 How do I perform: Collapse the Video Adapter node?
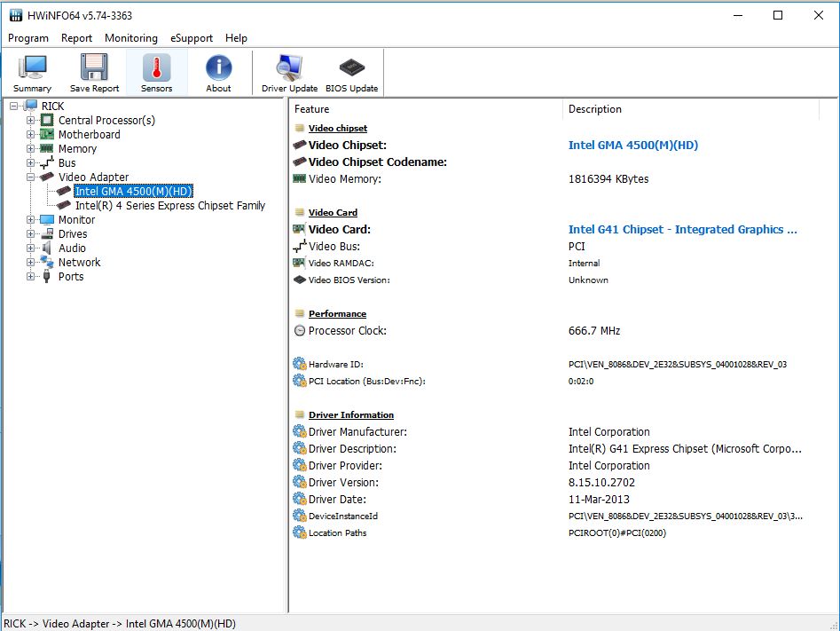30,177
